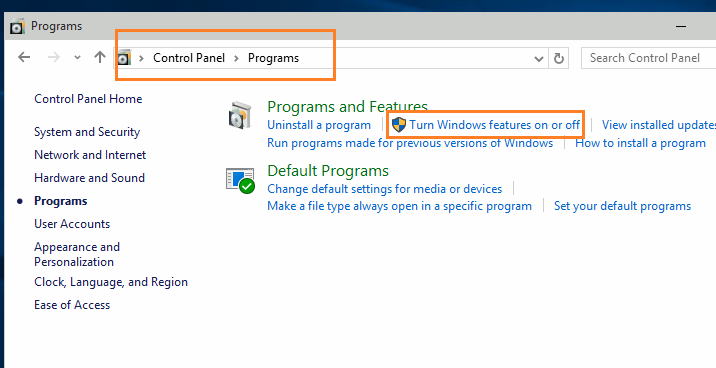Focus the Search Control Panel box

point(648,58)
